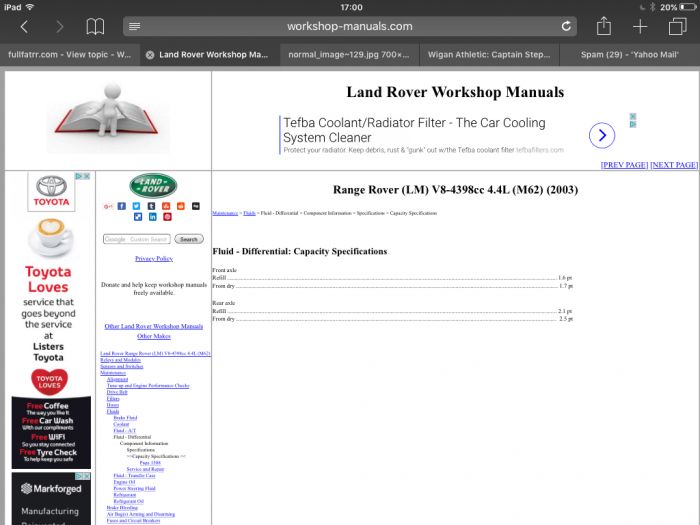Viewport: 700px width, 525px height.
Task: Close the Land Rover Workshop Manuals tab
Action: [x=150, y=55]
